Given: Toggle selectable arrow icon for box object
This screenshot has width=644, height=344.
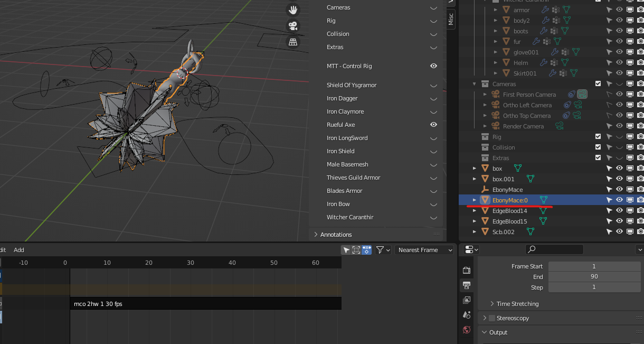Looking at the screenshot, I should 609,169.
